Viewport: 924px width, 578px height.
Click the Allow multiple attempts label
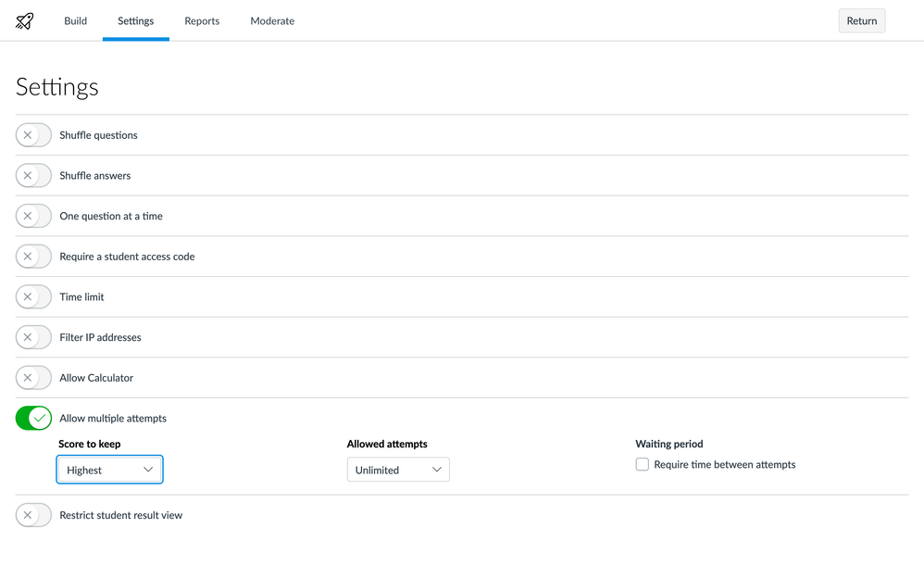coord(113,419)
